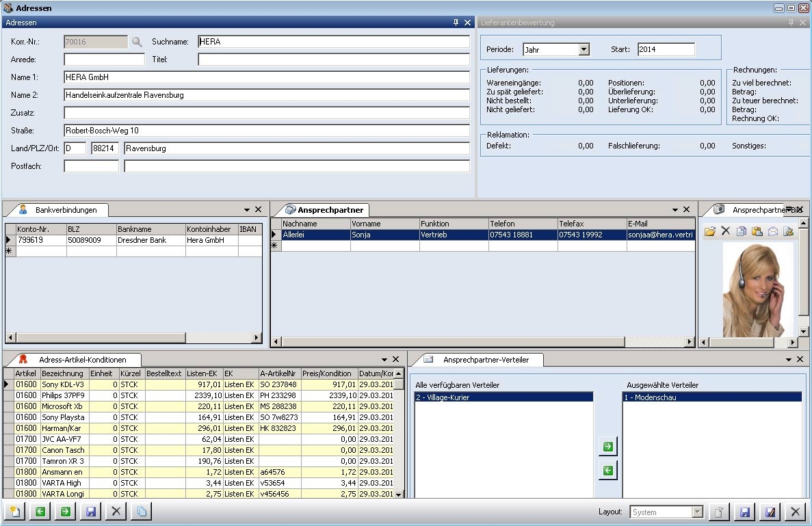812x526 pixels.
Task: Click the Name 1 field with HERA GmbH
Action: pos(267,77)
